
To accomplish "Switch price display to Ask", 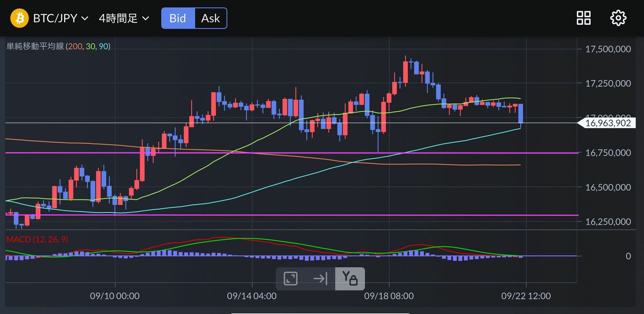I will click(211, 18).
